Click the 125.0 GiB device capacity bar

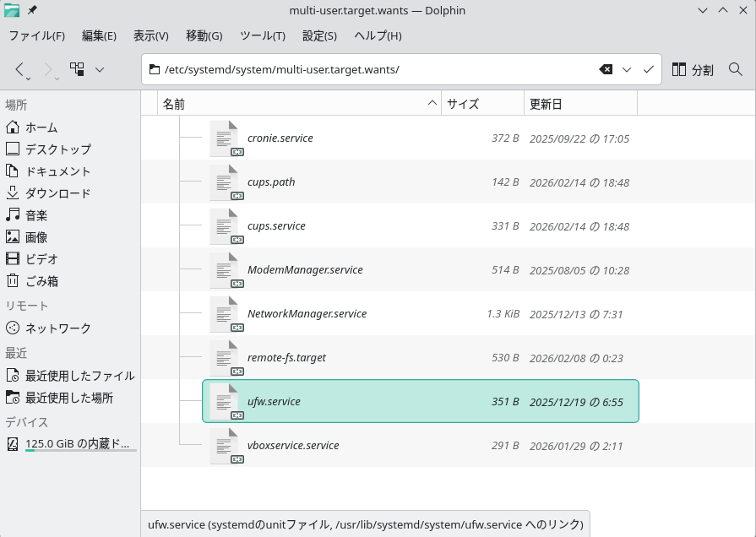point(80,451)
